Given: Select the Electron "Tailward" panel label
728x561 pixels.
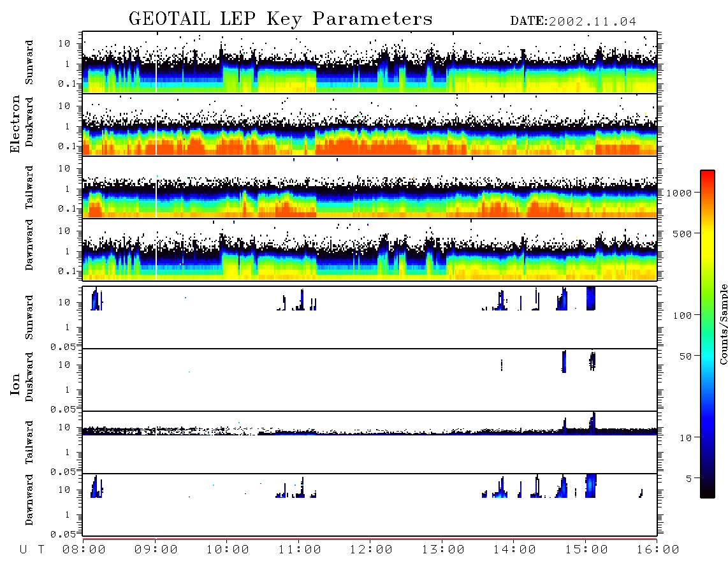Looking at the screenshot, I should click(29, 187).
